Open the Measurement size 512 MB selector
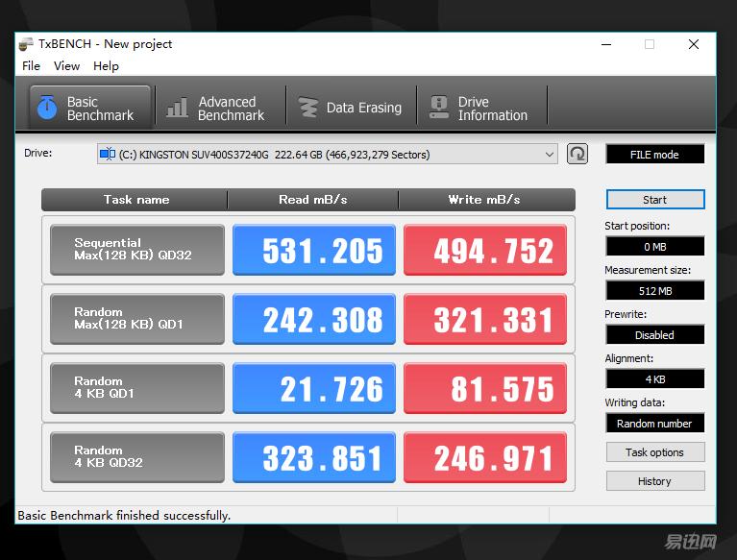Image resolution: width=737 pixels, height=560 pixels. coord(654,291)
